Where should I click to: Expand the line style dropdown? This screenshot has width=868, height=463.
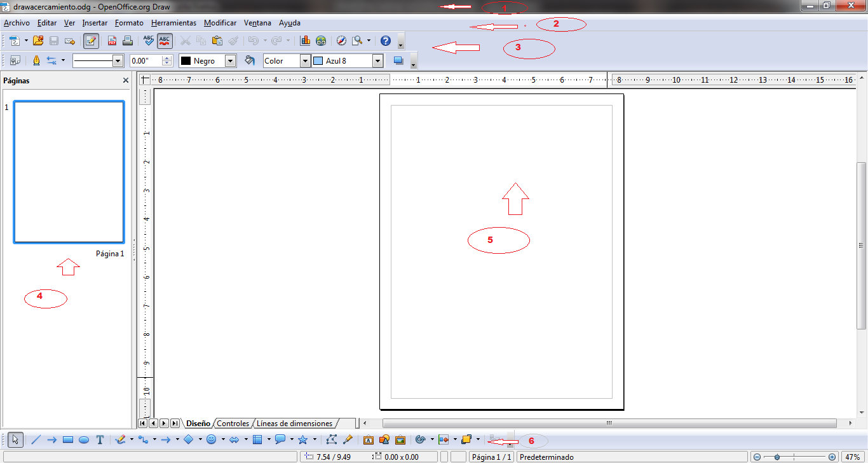pyautogui.click(x=119, y=60)
